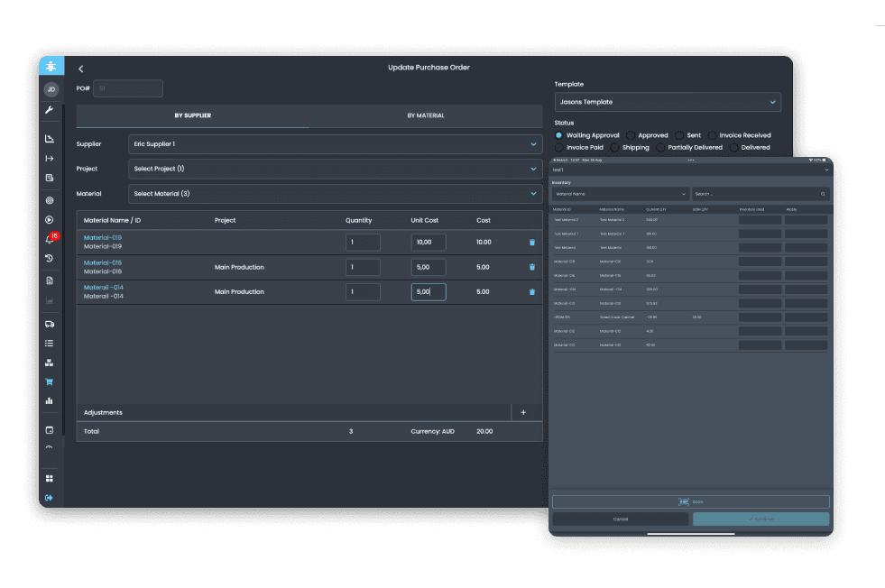885x588 pixels.
Task: Open the history icon in the sidebar
Action: [50, 257]
